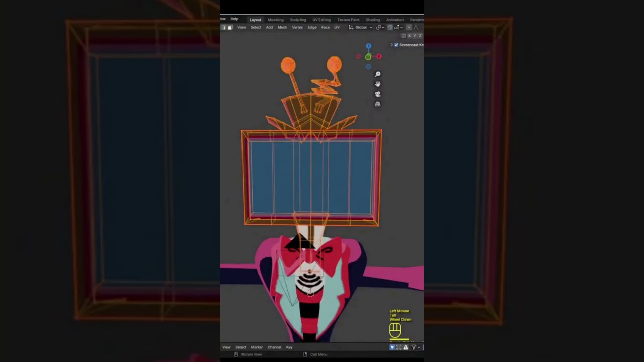644x362 pixels.
Task: Click the red bow tie on the model
Action: [x=309, y=256]
